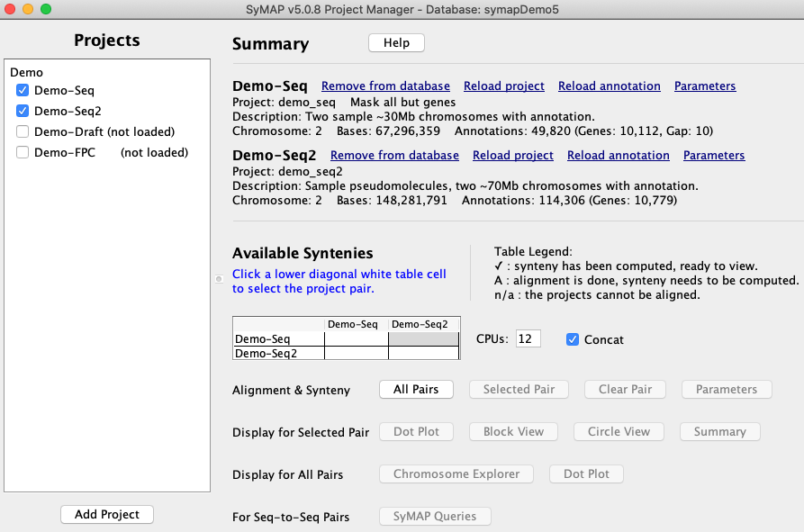Click the Demo category label in Projects
The image size is (804, 532).
click(27, 72)
